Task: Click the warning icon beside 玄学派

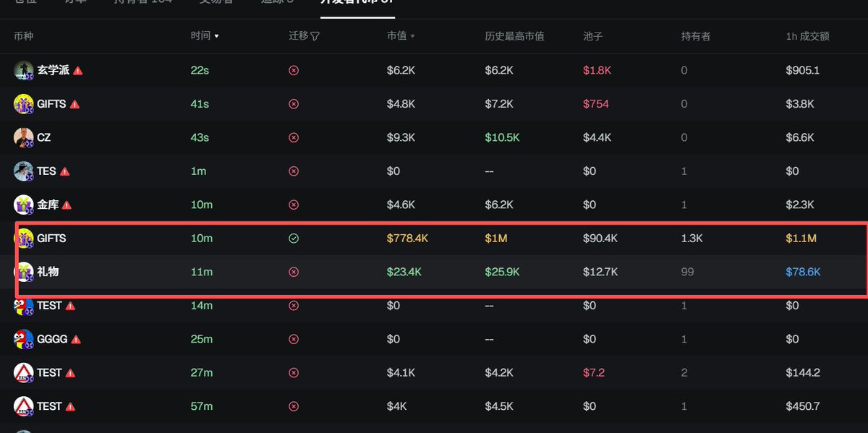Action: tap(77, 71)
